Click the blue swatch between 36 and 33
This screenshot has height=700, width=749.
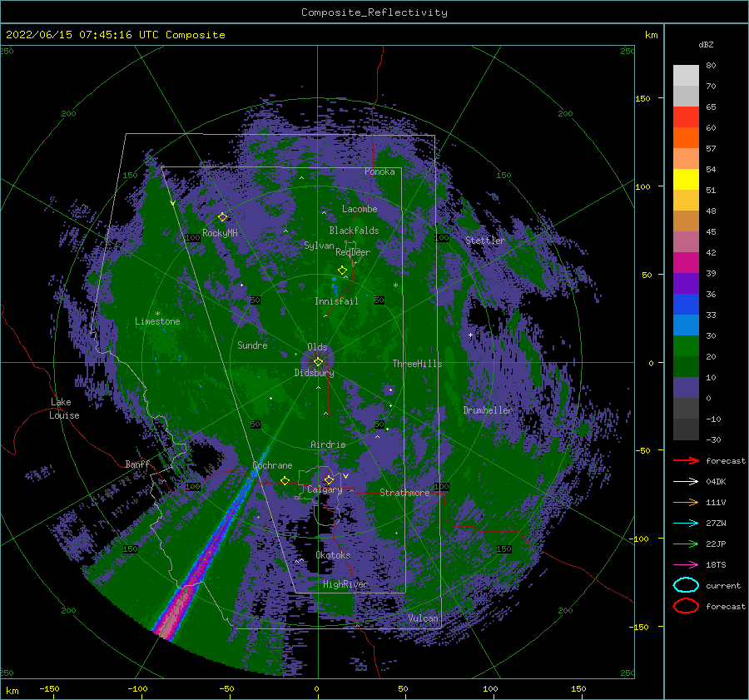pos(686,305)
